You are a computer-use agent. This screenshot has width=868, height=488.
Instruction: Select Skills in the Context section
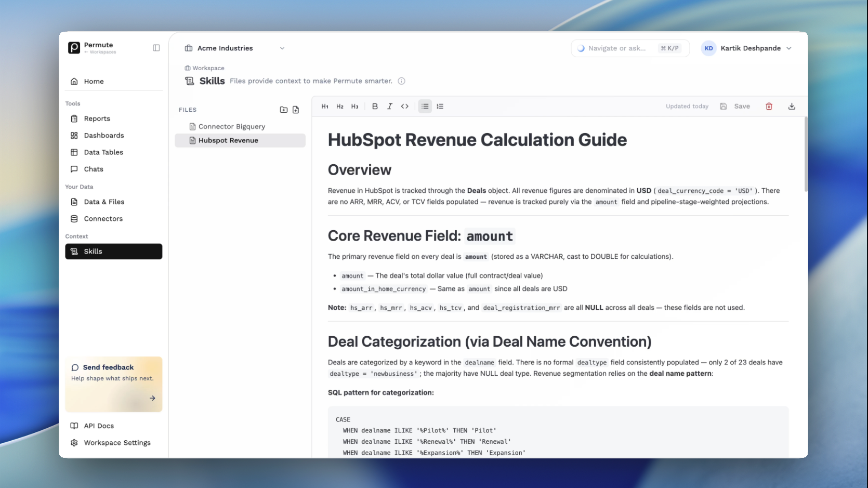(114, 252)
